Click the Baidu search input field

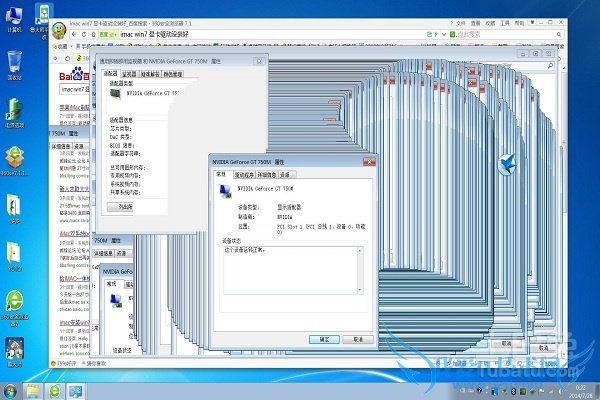point(75,90)
